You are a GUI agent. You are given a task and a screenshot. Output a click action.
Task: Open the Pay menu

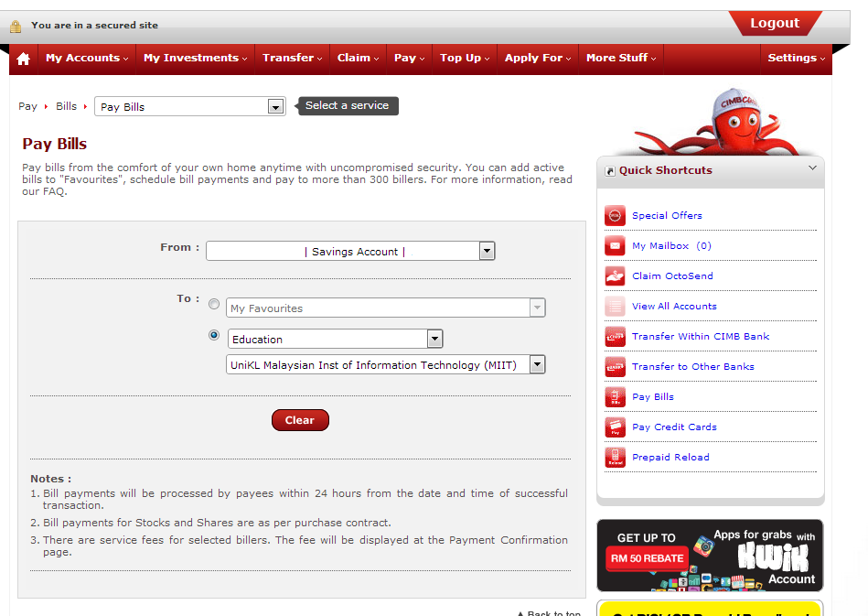click(x=409, y=59)
